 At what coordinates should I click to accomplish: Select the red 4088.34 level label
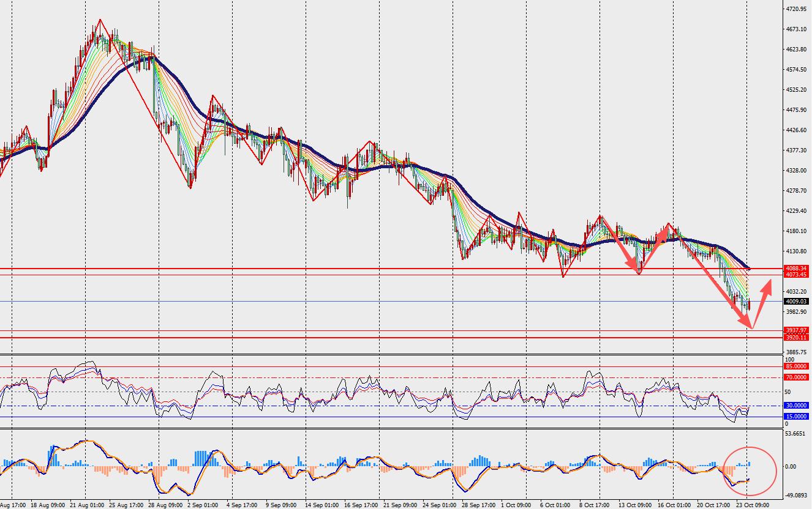796,269
